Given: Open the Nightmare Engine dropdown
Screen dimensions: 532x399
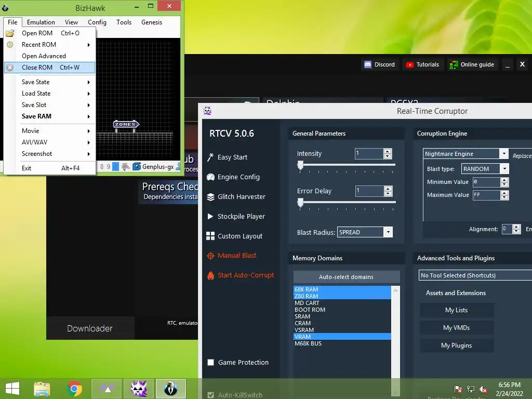Looking at the screenshot, I should click(x=504, y=154).
